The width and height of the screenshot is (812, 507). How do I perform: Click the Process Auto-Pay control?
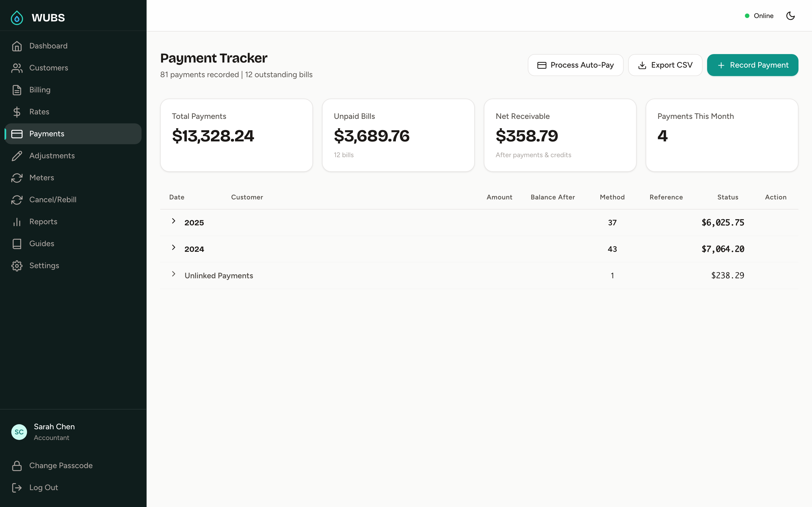575,65
